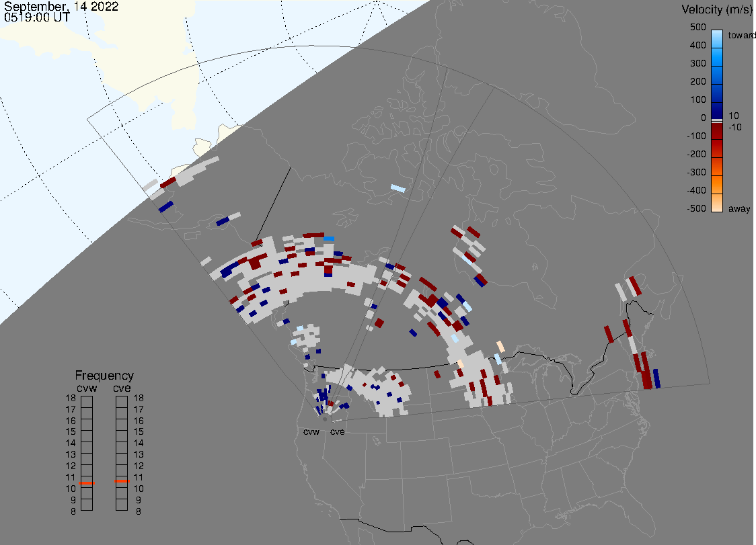This screenshot has width=756, height=545.
Task: Click the 'away' label beside the colorbar
Action: coord(739,209)
